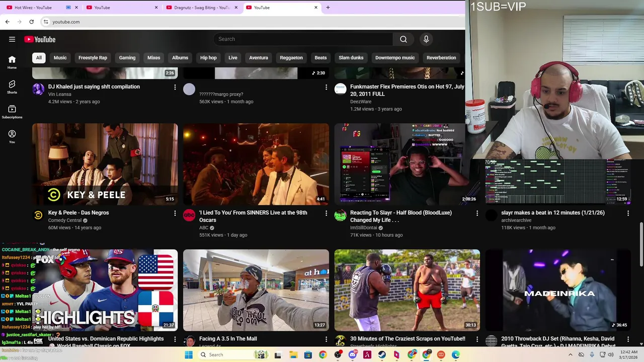This screenshot has height=362, width=644.
Task: Show hidden system tray icons
Action: pyautogui.click(x=571, y=354)
